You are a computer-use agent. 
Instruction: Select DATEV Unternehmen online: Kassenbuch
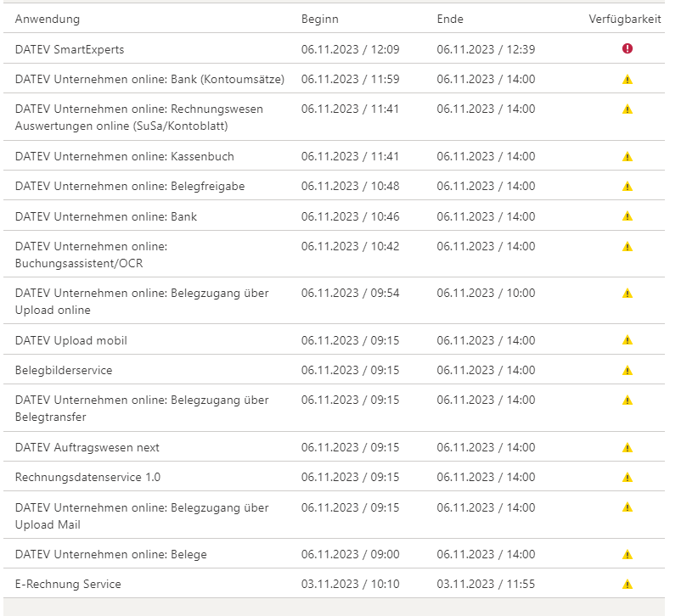click(x=125, y=156)
